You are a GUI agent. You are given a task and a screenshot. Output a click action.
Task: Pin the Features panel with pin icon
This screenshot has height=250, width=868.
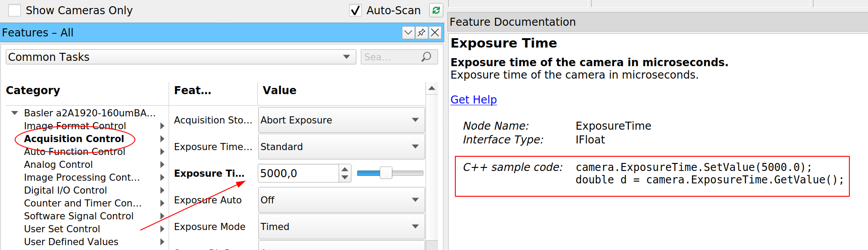pyautogui.click(x=422, y=32)
